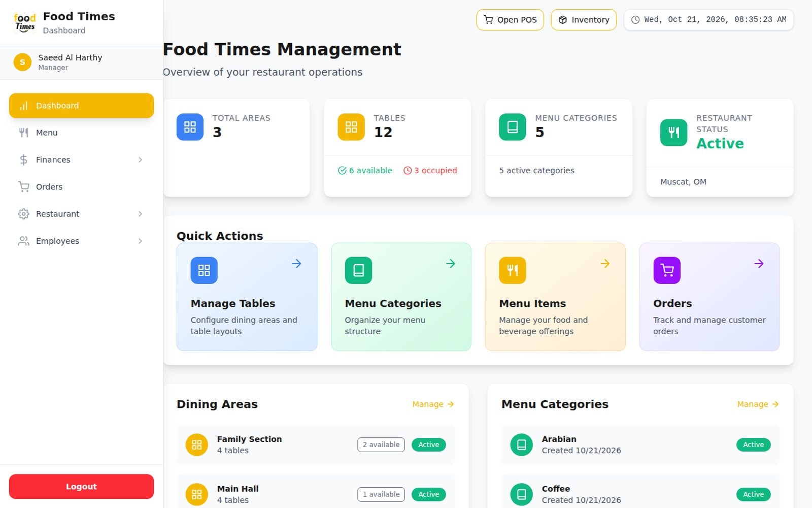Click the Active badge on Arabian row
The height and width of the screenshot is (508, 812).
pos(754,445)
